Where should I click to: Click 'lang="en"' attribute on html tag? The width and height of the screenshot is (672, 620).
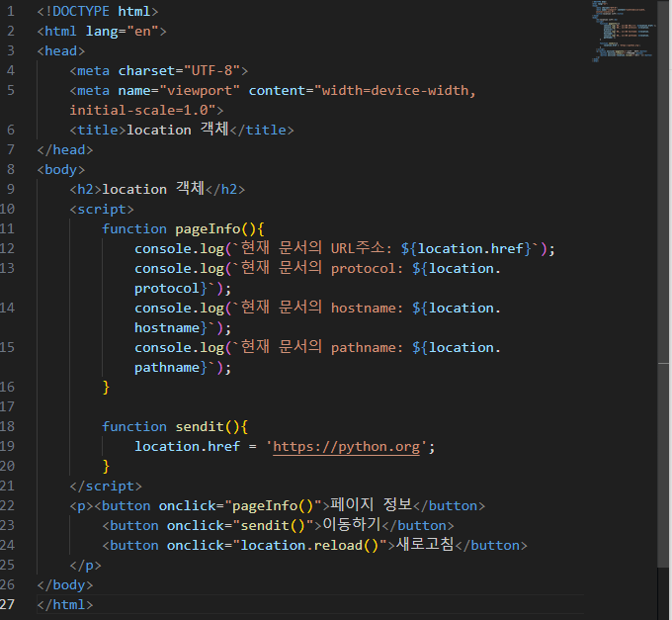pos(122,32)
